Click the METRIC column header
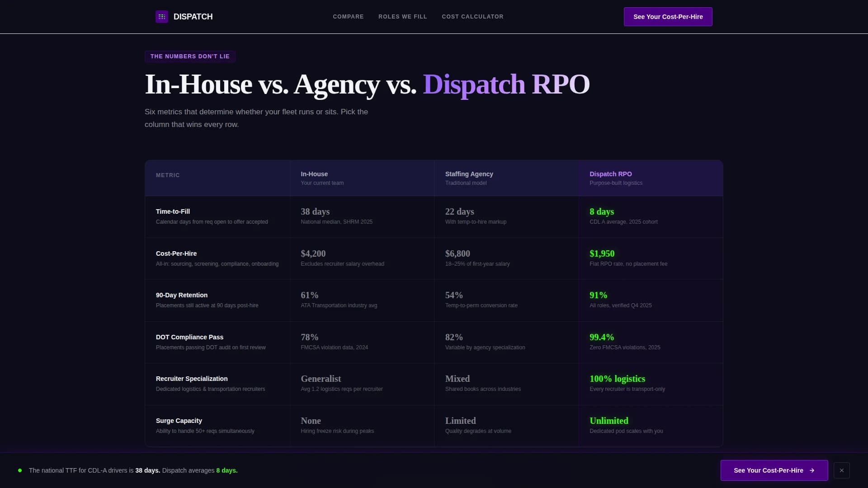 (168, 175)
